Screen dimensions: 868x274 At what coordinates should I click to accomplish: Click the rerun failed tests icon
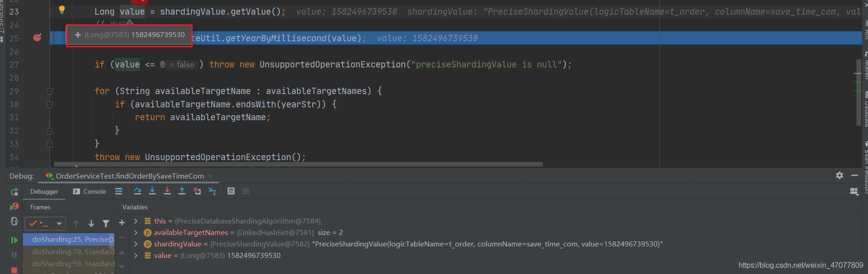[x=14, y=207]
